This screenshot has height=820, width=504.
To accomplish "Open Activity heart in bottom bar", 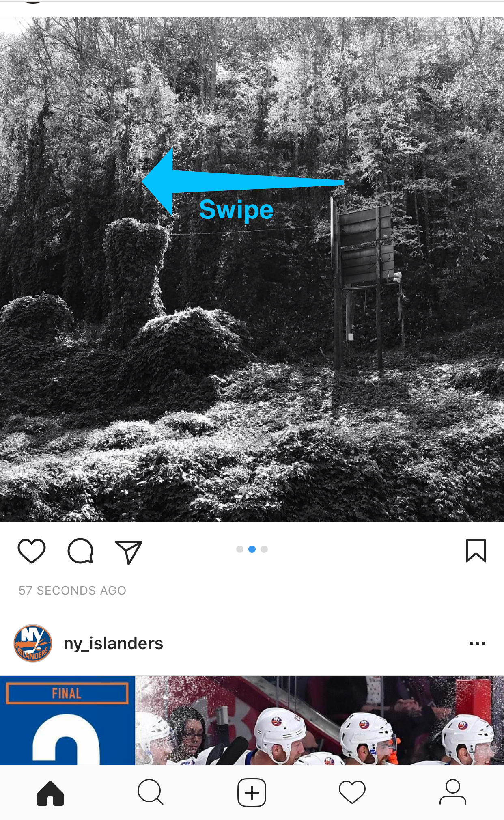I will point(352,792).
